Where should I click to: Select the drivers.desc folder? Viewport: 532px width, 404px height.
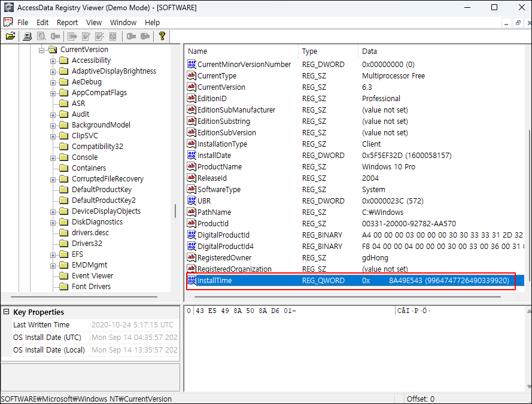coord(84,232)
